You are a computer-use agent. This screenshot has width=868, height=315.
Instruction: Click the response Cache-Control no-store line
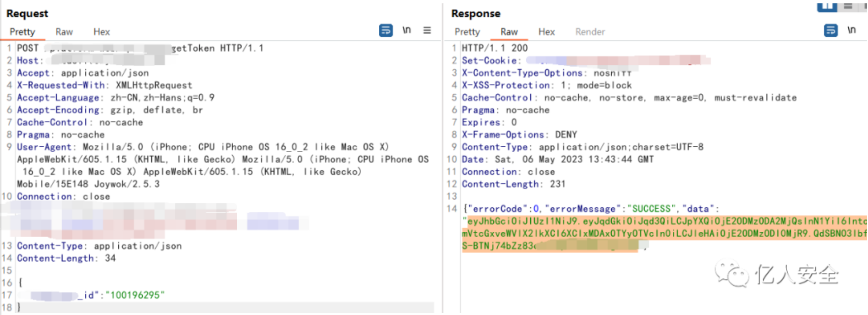click(x=629, y=98)
